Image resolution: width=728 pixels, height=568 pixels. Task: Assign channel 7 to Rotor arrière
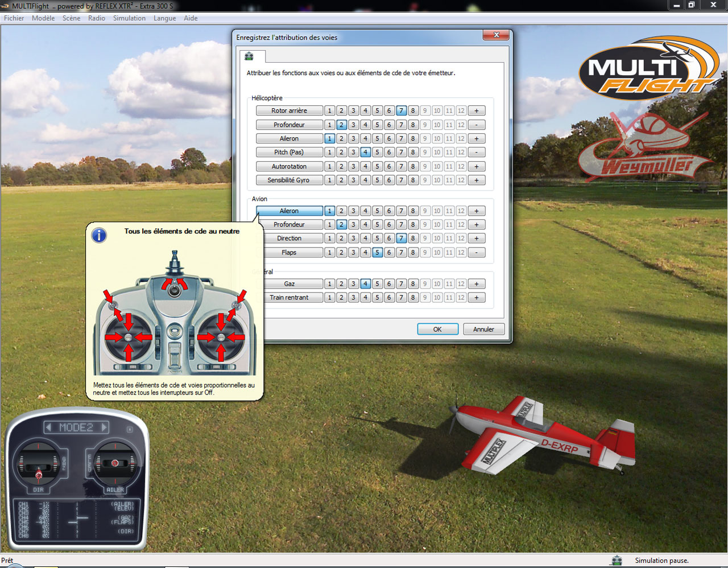pyautogui.click(x=401, y=110)
